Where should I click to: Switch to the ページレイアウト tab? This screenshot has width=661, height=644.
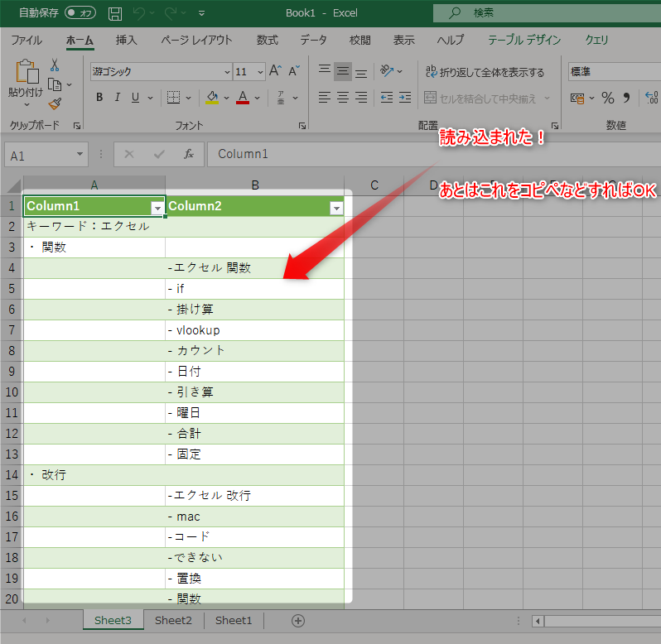(x=197, y=40)
